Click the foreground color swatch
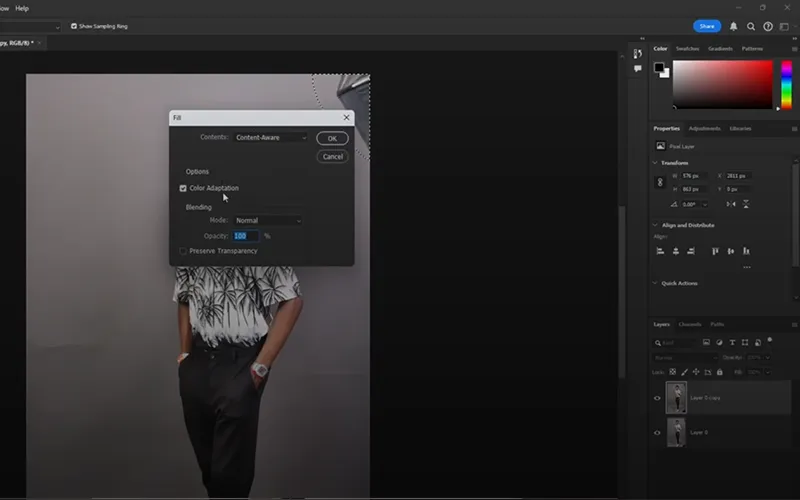800x500 pixels. [659, 67]
